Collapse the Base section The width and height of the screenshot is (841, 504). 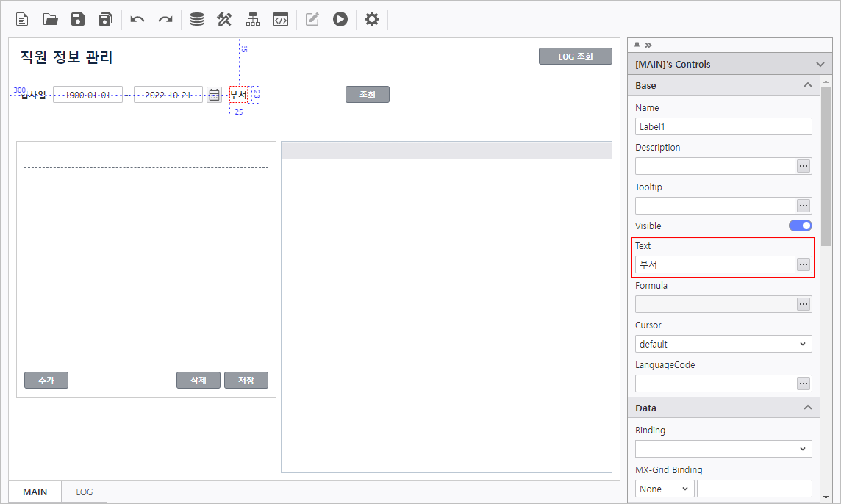[807, 85]
